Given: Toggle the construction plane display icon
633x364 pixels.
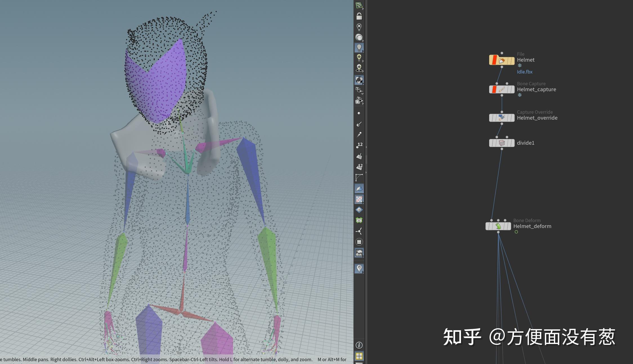Looking at the screenshot, I should 359,5.
